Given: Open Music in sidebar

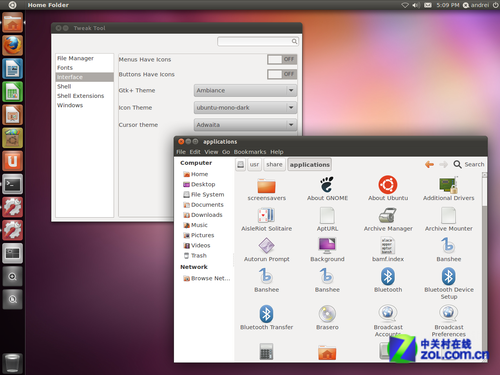Looking at the screenshot, I should (195, 225).
